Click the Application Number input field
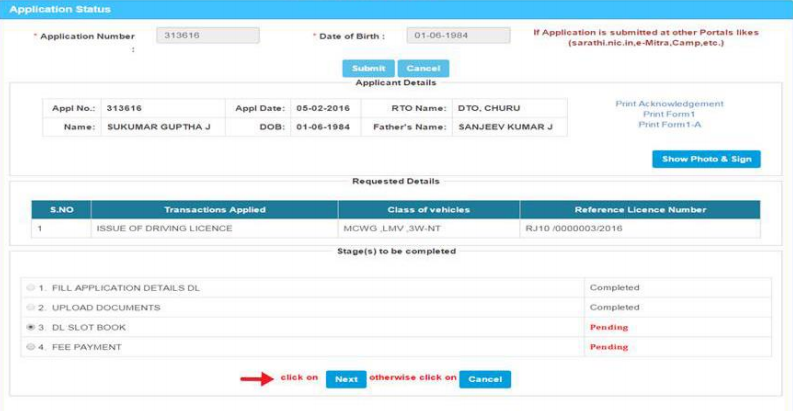Image resolution: width=793 pixels, height=411 pixels. pyautogui.click(x=208, y=35)
